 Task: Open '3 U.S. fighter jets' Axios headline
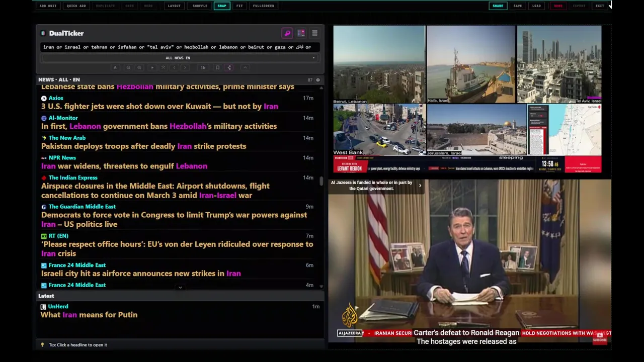(159, 107)
